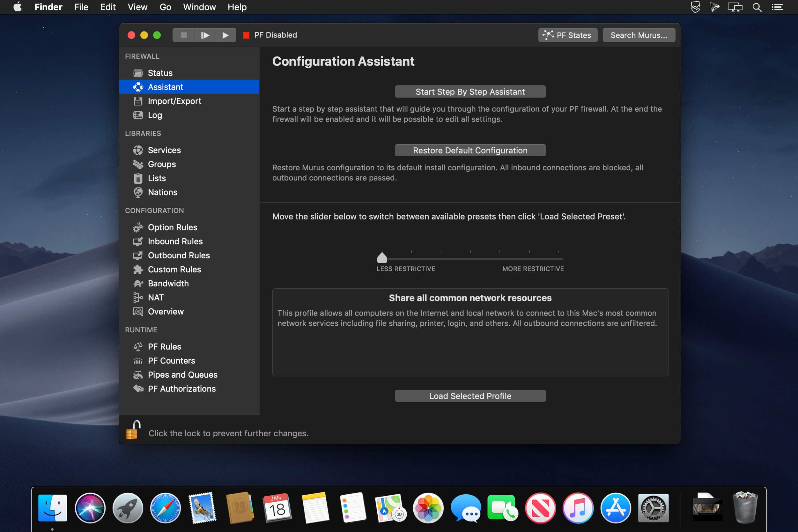Image resolution: width=798 pixels, height=532 pixels.
Task: Open Option Rules gear icon
Action: point(138,227)
